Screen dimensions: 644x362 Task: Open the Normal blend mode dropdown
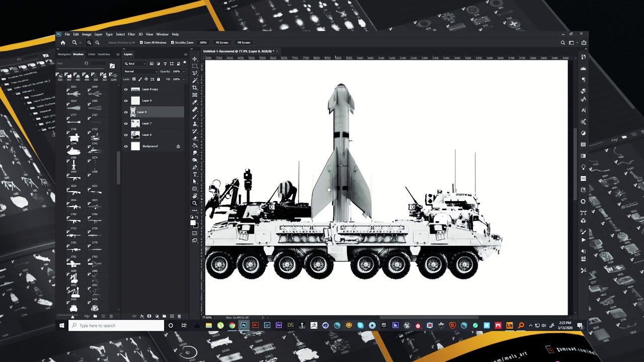141,71
